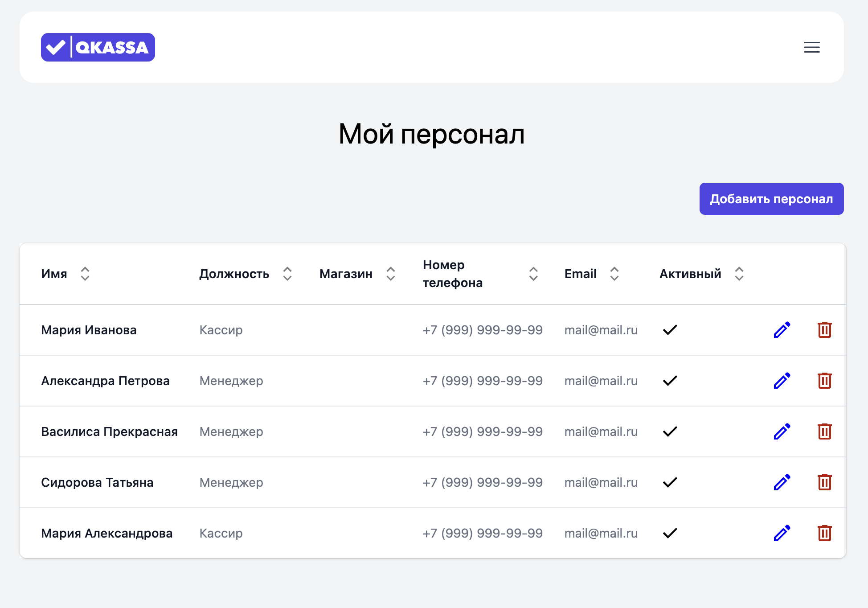The height and width of the screenshot is (608, 868).
Task: Remove Сидорова Татьяна using trash icon
Action: pyautogui.click(x=824, y=482)
